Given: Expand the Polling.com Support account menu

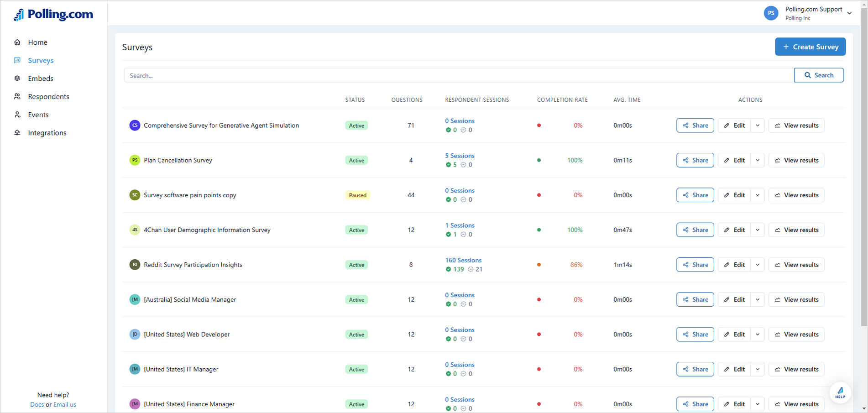Looking at the screenshot, I should (x=849, y=13).
